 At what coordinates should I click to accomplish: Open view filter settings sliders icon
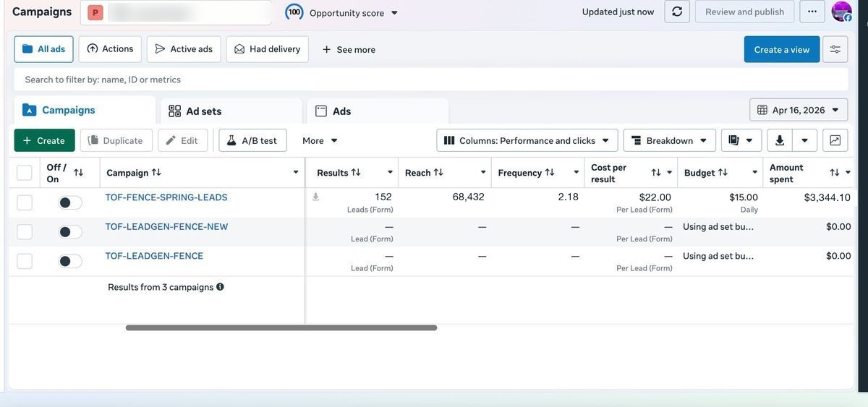pyautogui.click(x=835, y=49)
